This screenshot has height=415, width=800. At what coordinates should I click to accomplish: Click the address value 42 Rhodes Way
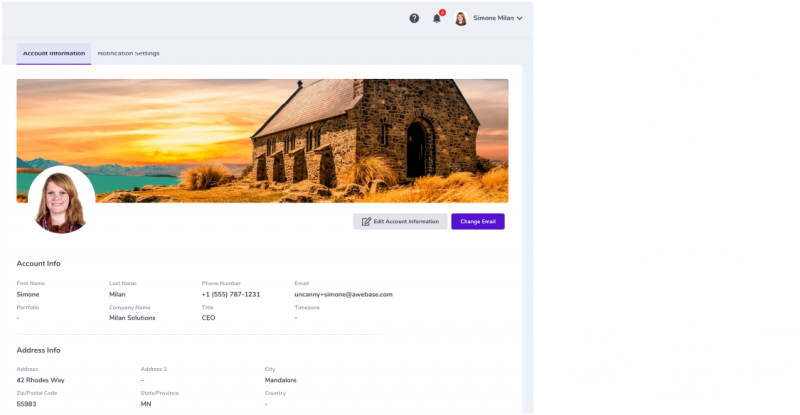click(41, 380)
